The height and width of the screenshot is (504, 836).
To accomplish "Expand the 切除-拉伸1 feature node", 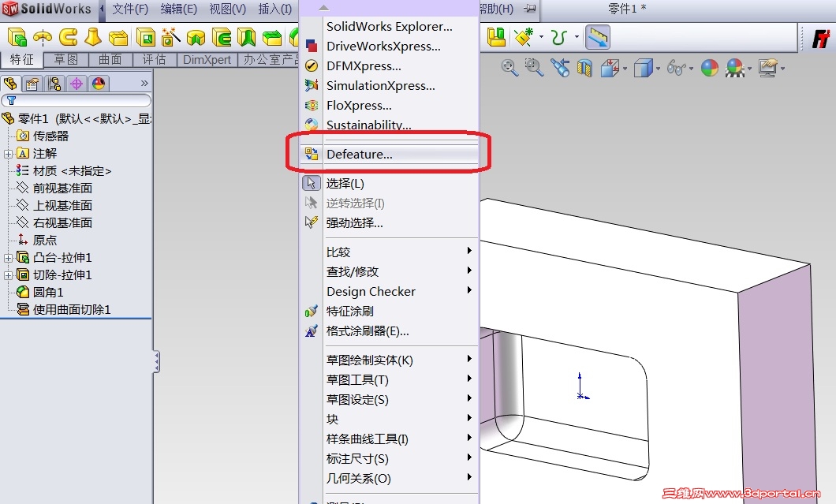I will [x=8, y=276].
